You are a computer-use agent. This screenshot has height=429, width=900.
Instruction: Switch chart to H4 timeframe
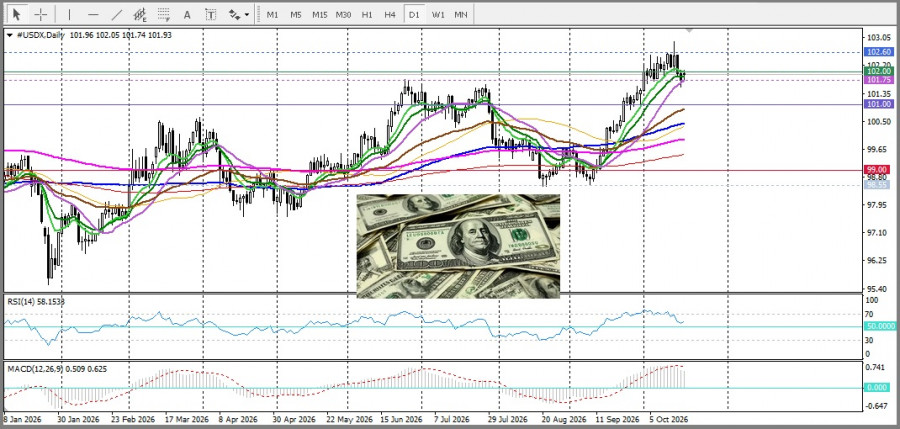390,14
